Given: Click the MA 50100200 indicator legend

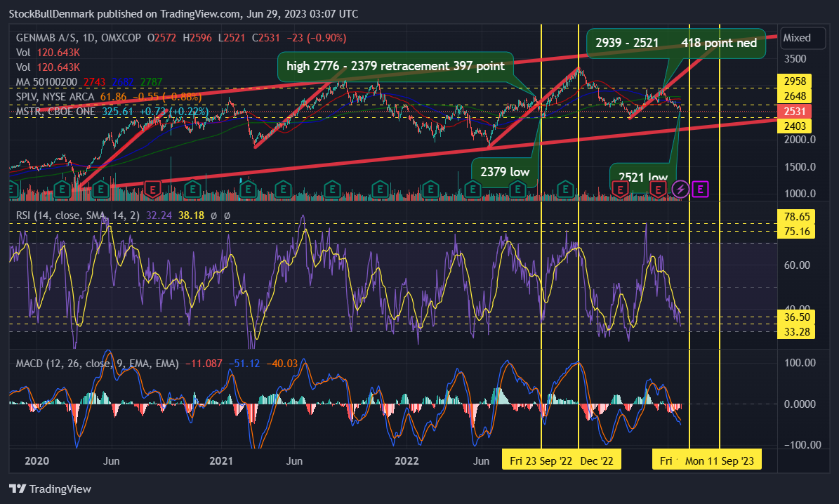Looking at the screenshot, I should [x=46, y=82].
